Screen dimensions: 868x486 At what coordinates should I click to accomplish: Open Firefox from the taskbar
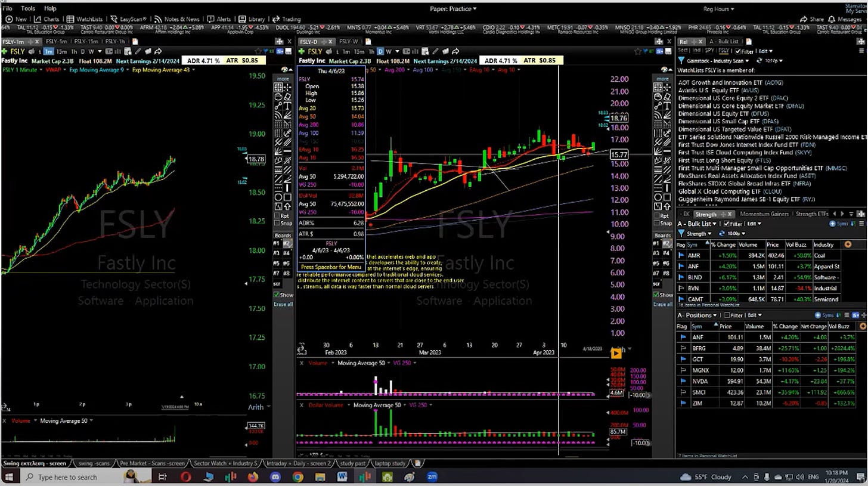pyautogui.click(x=252, y=476)
